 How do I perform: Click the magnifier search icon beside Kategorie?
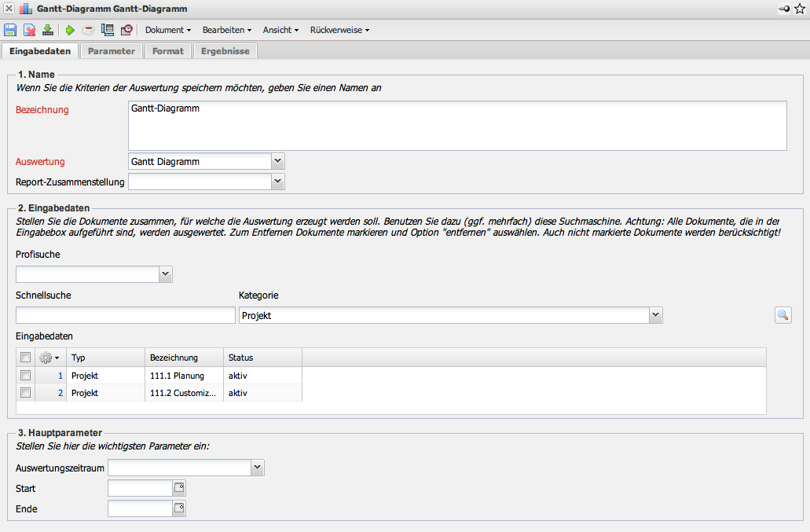[783, 315]
